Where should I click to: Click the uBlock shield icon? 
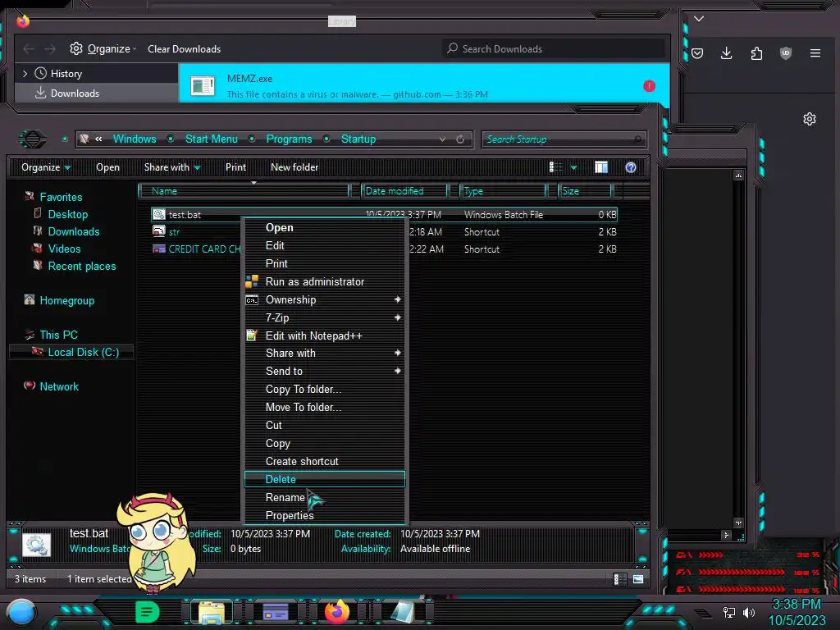[x=785, y=53]
